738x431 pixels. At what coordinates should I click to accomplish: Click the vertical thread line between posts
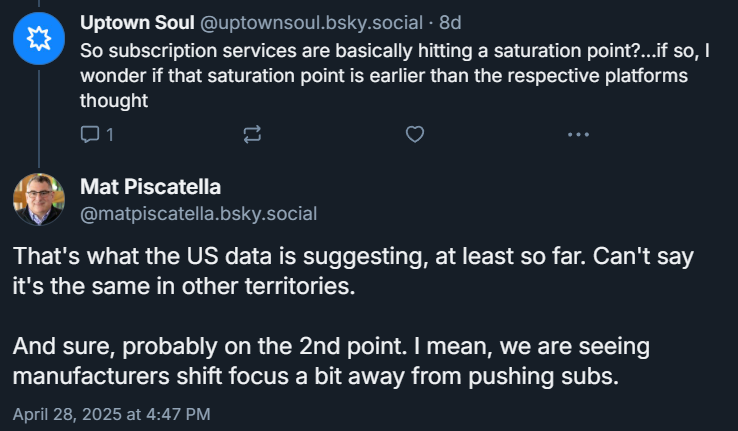click(x=38, y=120)
